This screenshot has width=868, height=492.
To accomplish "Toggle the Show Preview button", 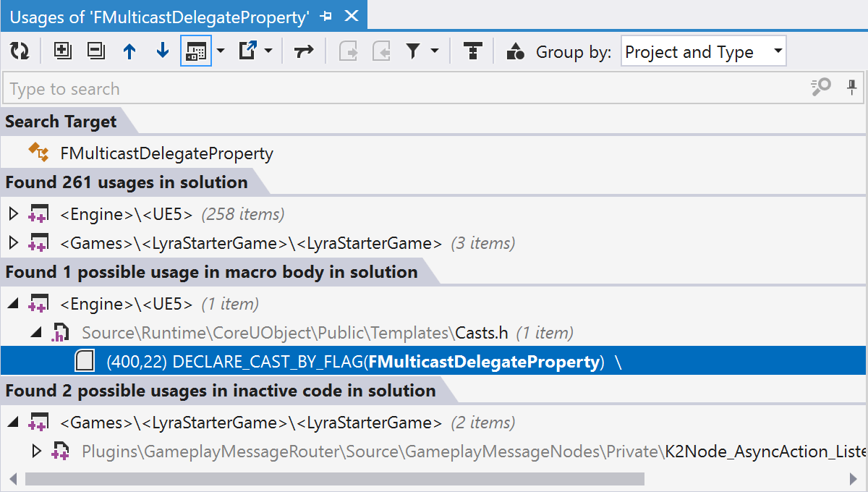I will [x=196, y=51].
